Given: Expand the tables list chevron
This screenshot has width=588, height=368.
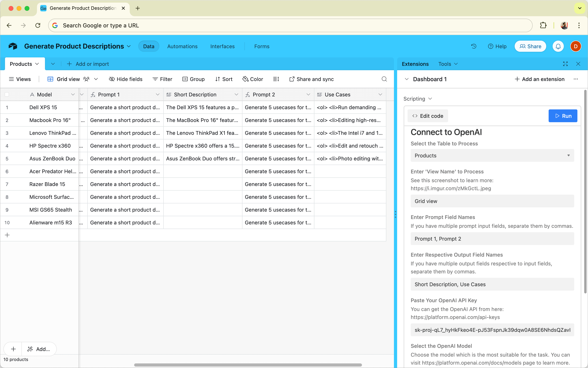Looking at the screenshot, I should pyautogui.click(x=53, y=64).
